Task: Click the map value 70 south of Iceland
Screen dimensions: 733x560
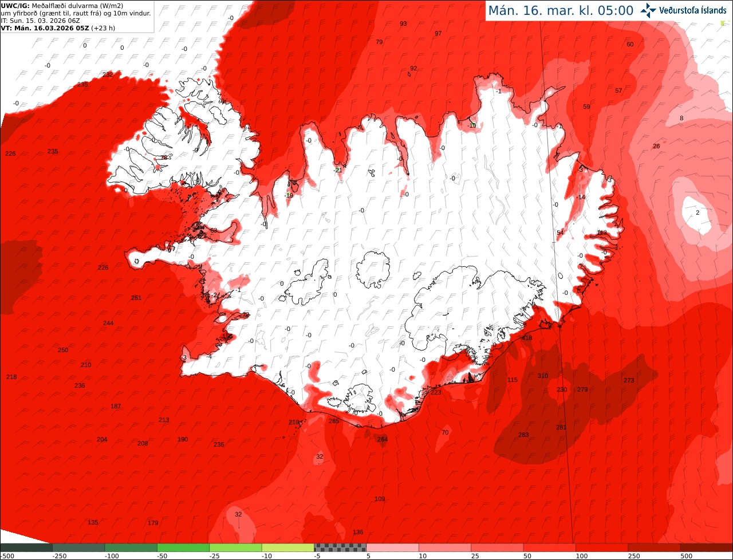Action: (445, 433)
